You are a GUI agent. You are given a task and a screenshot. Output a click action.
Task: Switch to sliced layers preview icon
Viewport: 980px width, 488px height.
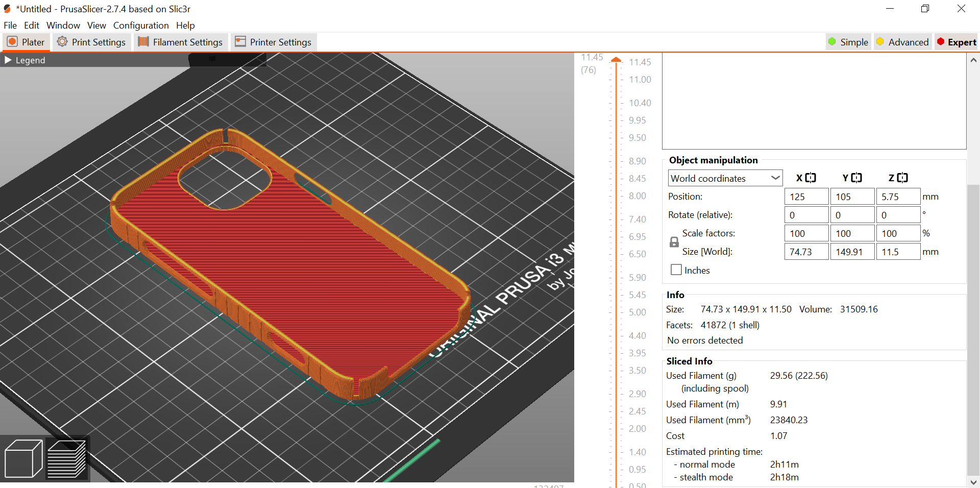click(67, 459)
